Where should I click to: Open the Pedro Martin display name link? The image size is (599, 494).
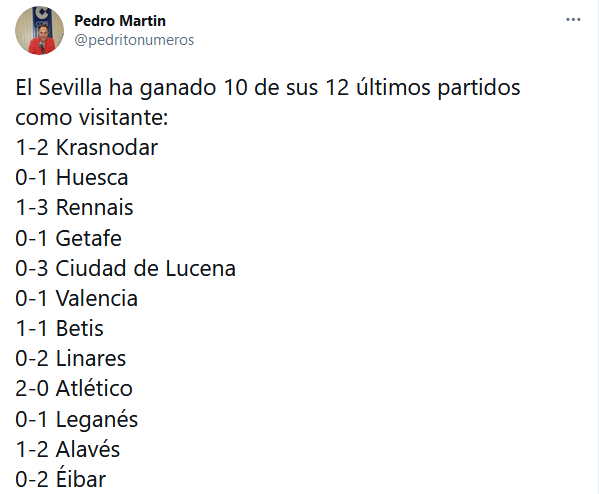120,21
